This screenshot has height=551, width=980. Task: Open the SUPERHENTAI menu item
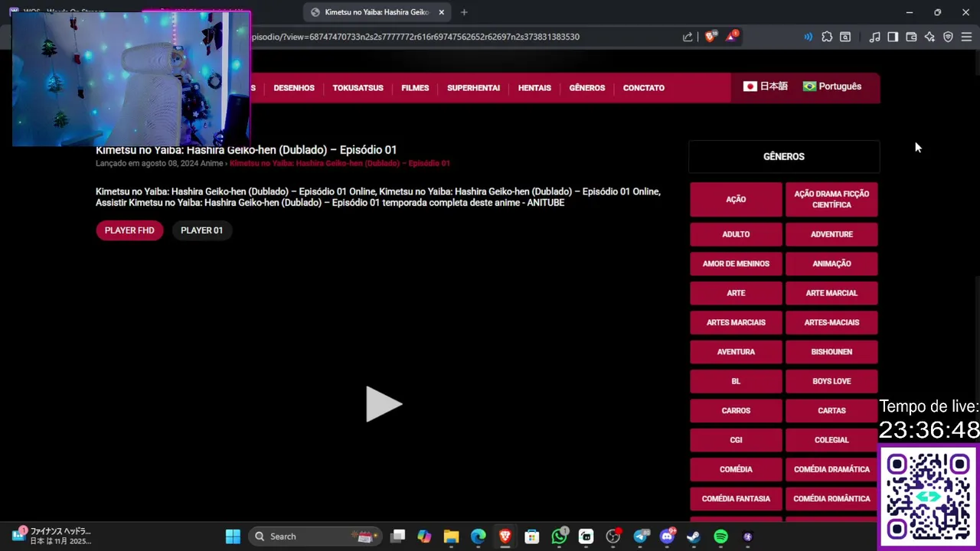click(x=473, y=88)
